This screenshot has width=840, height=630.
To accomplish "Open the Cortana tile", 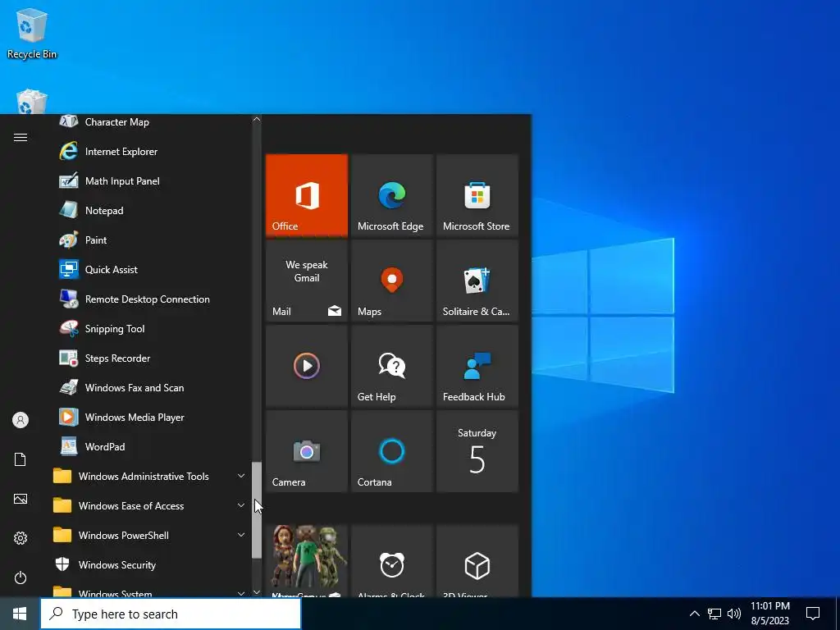I will [x=391, y=450].
